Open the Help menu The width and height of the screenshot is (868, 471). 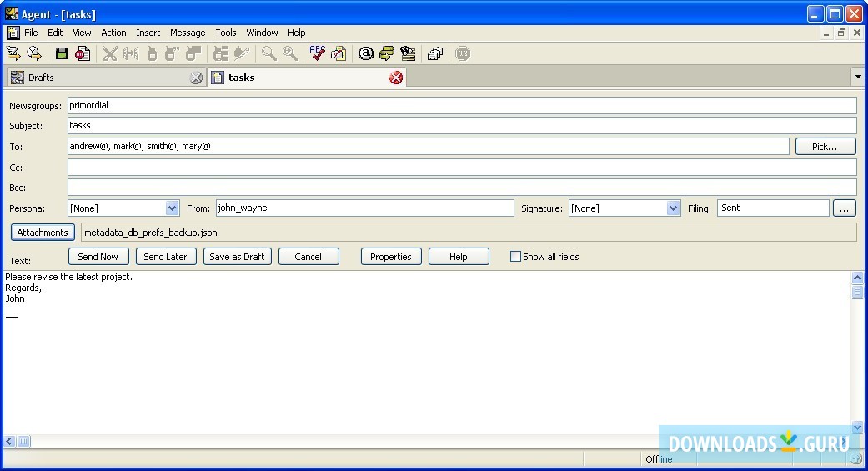(x=296, y=33)
